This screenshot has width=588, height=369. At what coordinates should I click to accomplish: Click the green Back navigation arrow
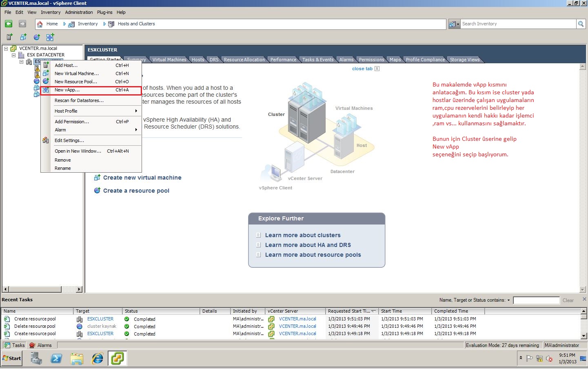(x=9, y=24)
